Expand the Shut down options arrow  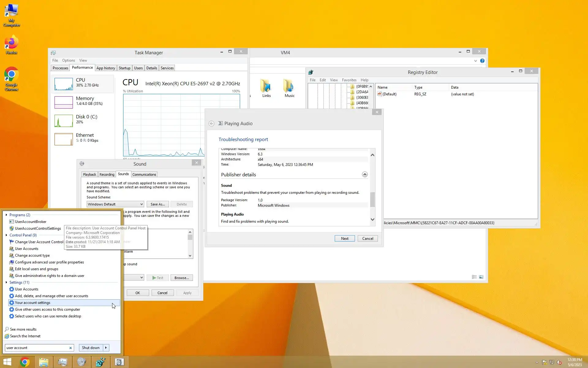pos(106,348)
